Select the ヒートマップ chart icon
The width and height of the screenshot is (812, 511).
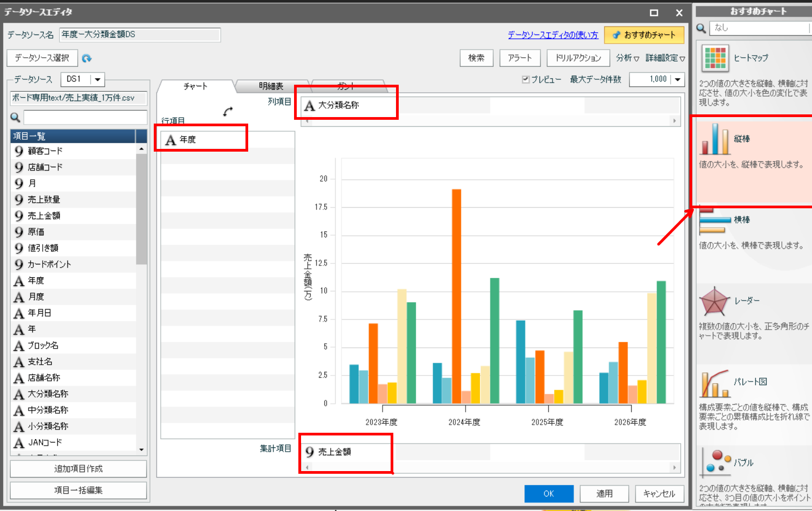click(x=715, y=58)
